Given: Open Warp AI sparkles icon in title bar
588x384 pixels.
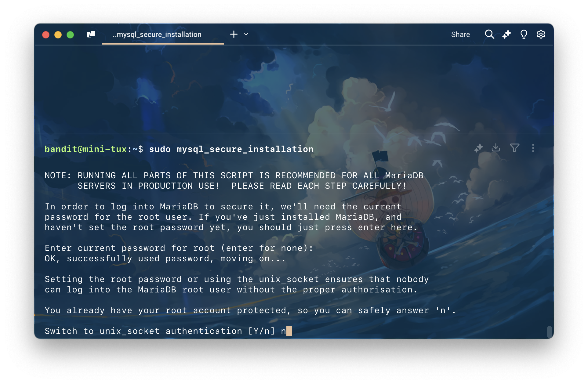Looking at the screenshot, I should (507, 34).
